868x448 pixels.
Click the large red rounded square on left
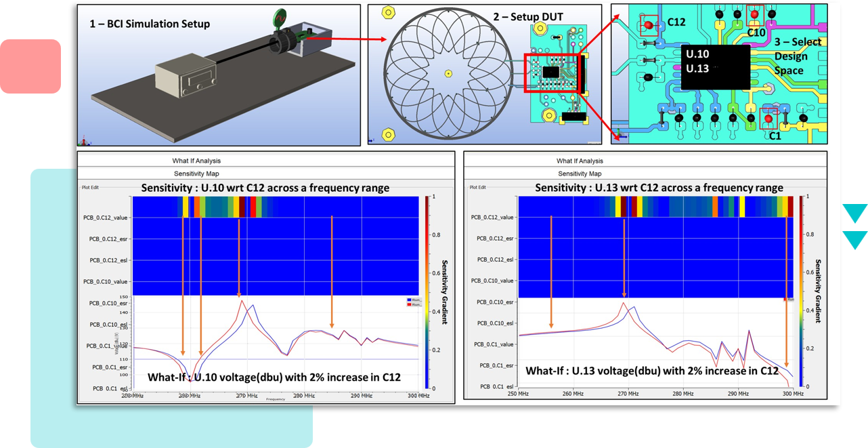pyautogui.click(x=30, y=66)
